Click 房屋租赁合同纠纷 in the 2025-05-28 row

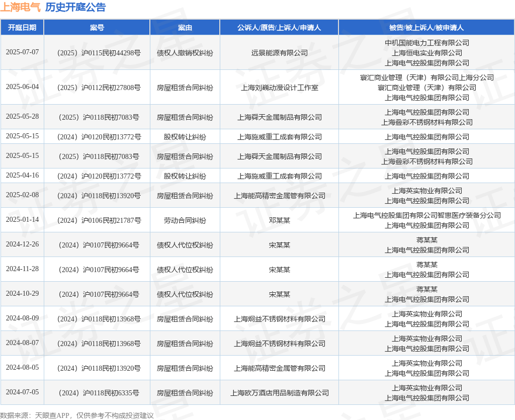pos(185,117)
